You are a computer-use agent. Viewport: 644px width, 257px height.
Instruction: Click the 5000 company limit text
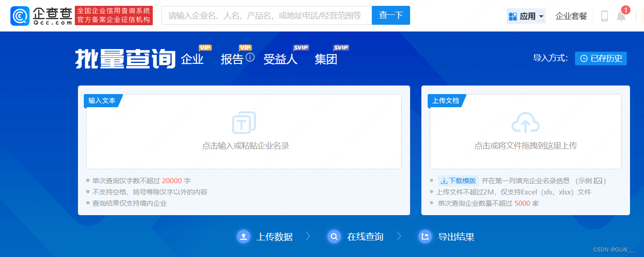point(522,203)
